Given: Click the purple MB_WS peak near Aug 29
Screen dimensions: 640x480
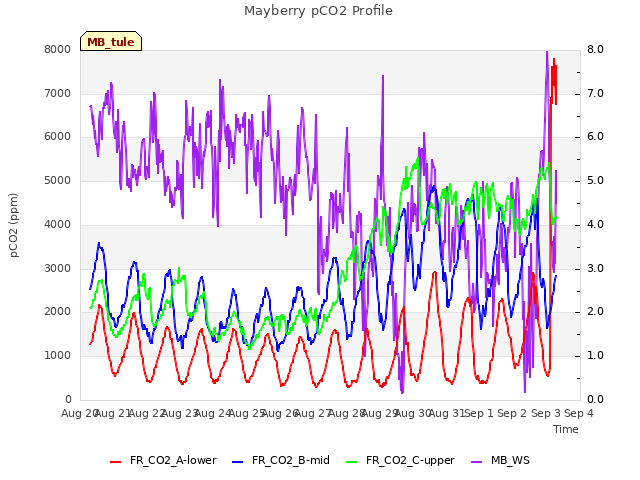Looking at the screenshot, I should coord(383,76).
